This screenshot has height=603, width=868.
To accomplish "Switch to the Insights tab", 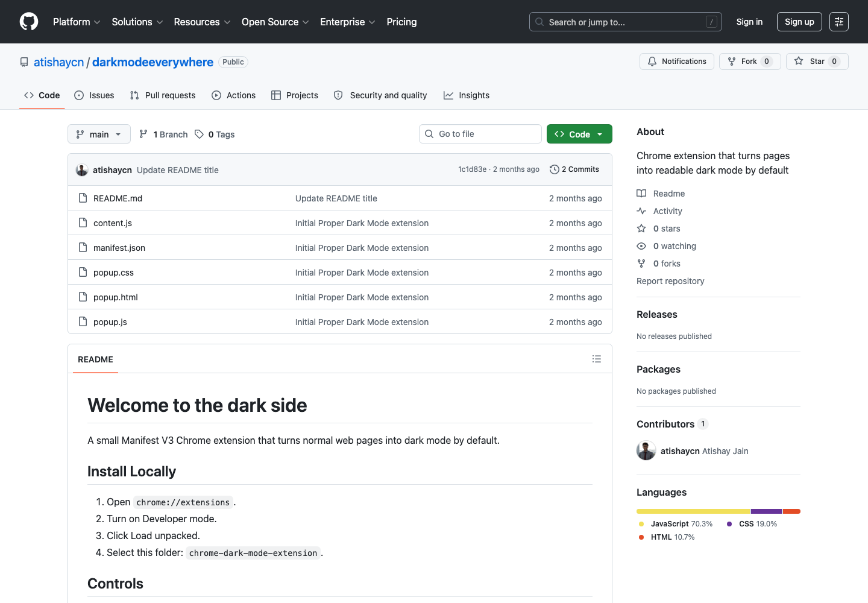I will 467,95.
